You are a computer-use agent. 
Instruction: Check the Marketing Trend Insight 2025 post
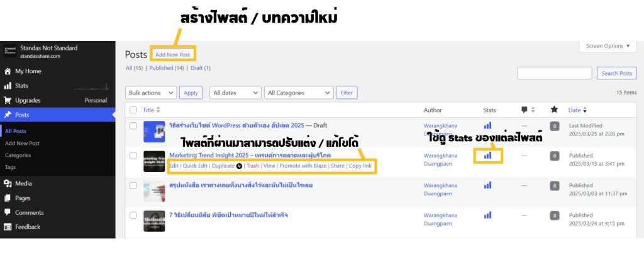pos(133,156)
